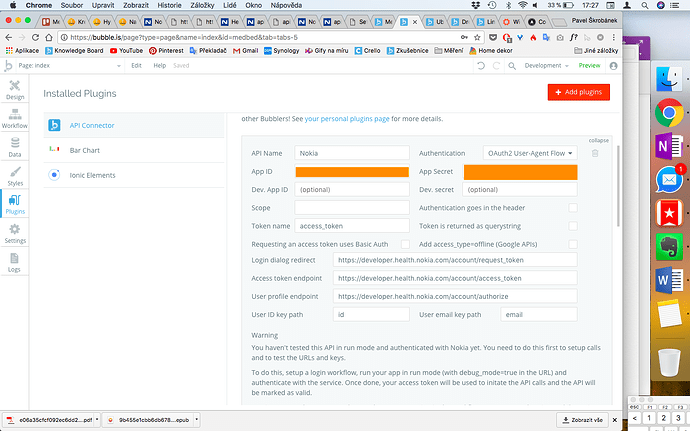Click the undo arrow in the editor toolbar
This screenshot has width=690, height=431.
tap(481, 66)
